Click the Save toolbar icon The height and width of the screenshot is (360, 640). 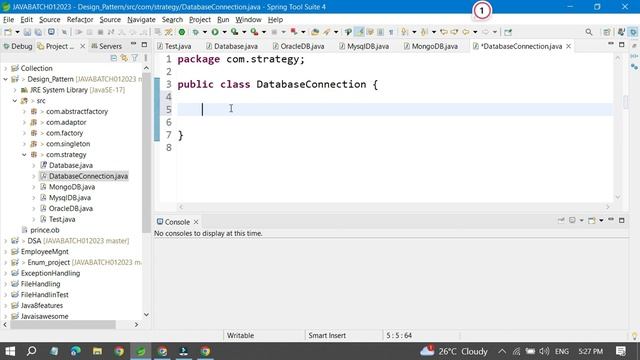pos(27,32)
